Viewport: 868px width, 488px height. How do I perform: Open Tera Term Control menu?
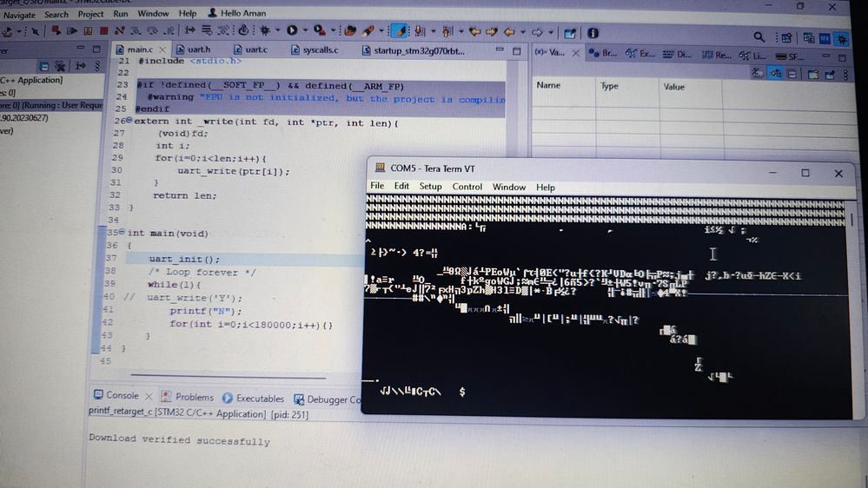pyautogui.click(x=467, y=187)
